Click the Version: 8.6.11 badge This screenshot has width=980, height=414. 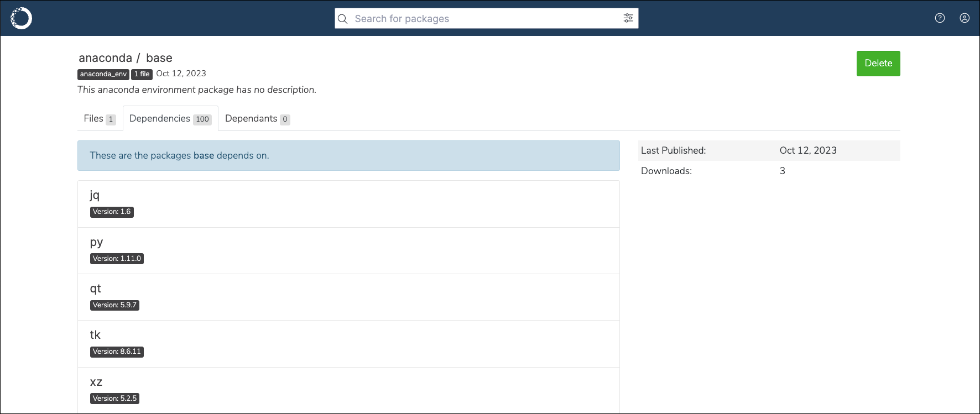117,352
